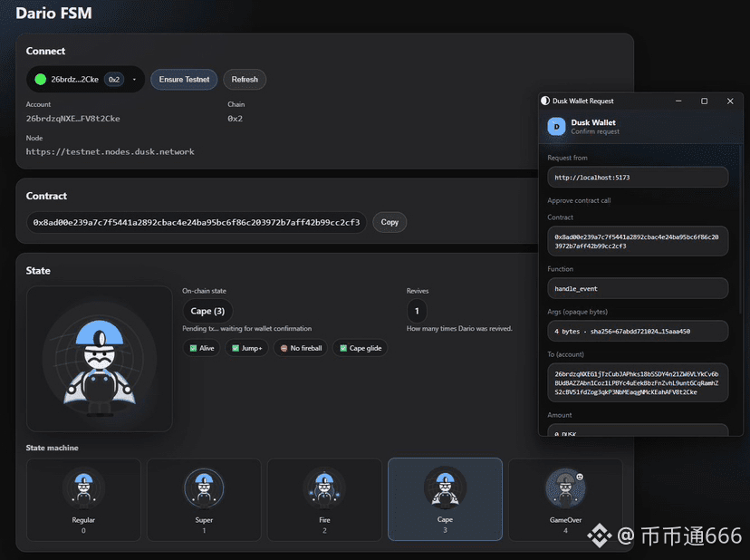750x560 pixels.
Task: Click the contract address input field
Action: click(x=196, y=222)
